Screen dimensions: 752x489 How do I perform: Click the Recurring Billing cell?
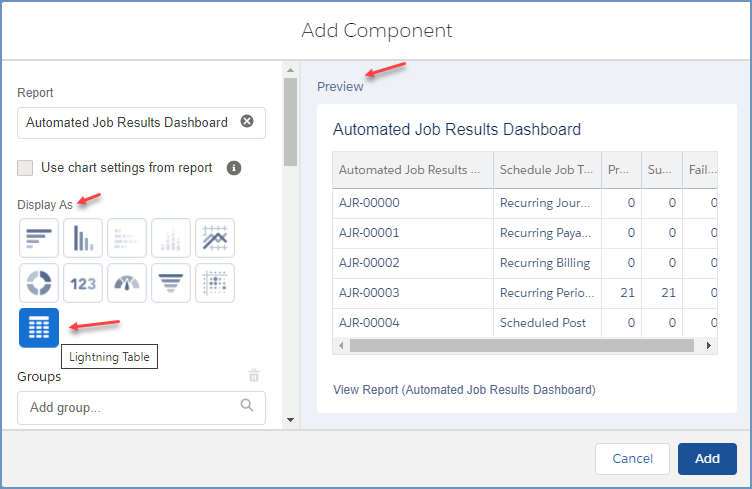tap(547, 263)
